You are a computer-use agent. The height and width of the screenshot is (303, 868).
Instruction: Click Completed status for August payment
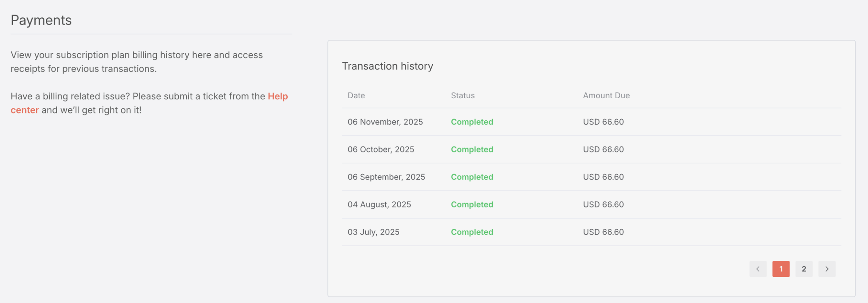point(472,204)
